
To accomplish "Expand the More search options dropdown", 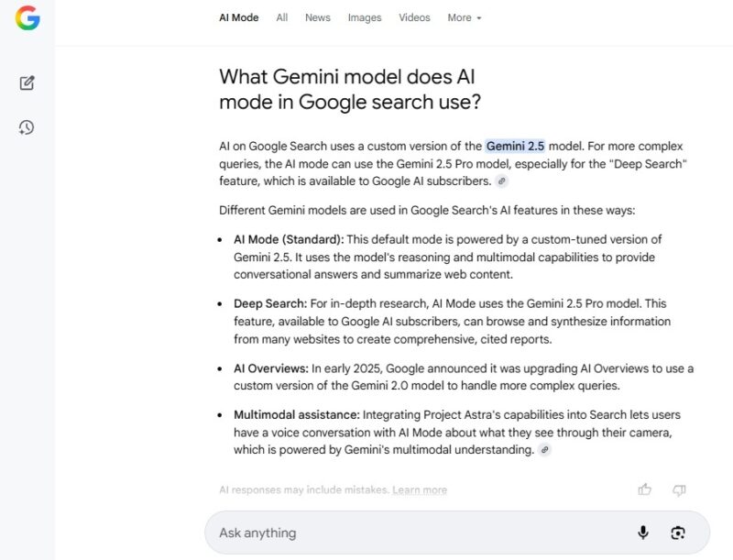I will pos(464,17).
